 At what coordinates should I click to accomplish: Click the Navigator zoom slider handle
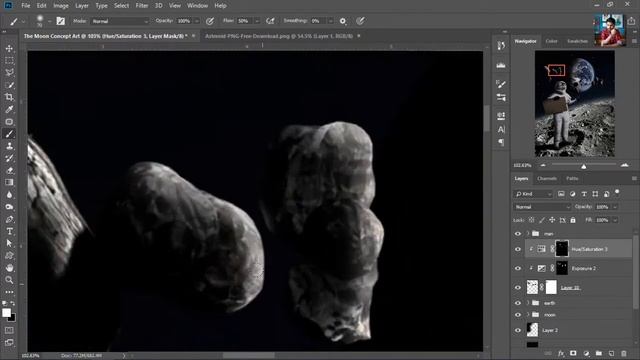pyautogui.click(x=584, y=166)
